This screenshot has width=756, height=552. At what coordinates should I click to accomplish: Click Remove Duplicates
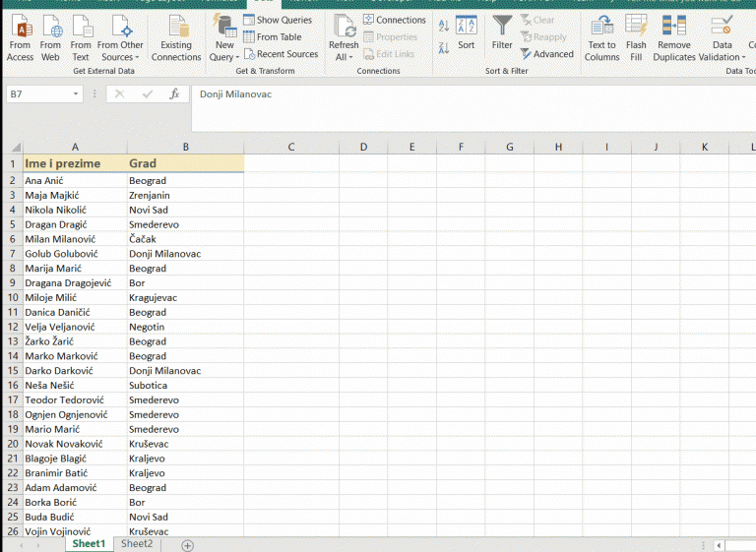674,38
